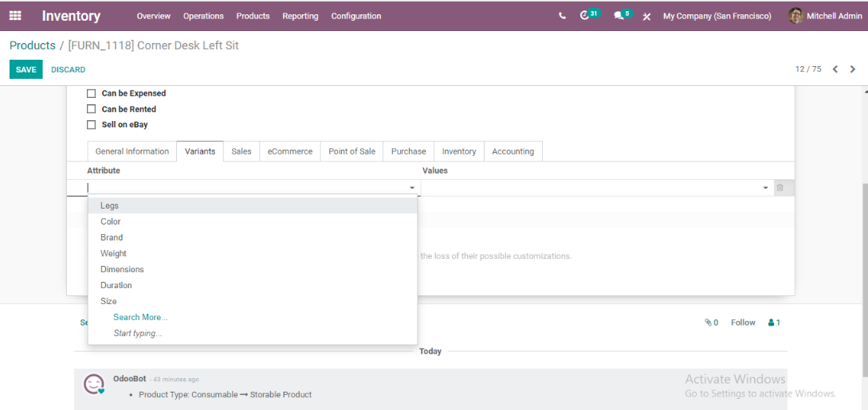Expand the Attribute field dropdown arrow
The image size is (868, 410).
click(x=412, y=188)
